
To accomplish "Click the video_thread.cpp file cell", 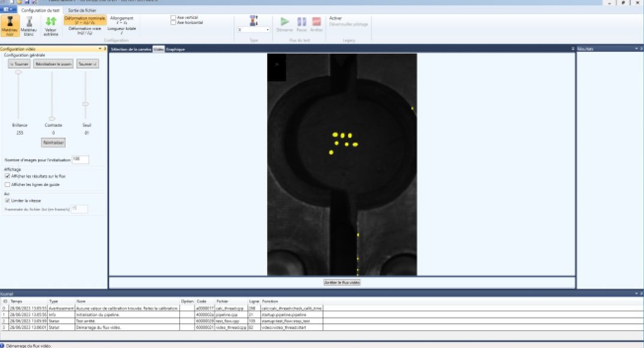I will [x=231, y=328].
